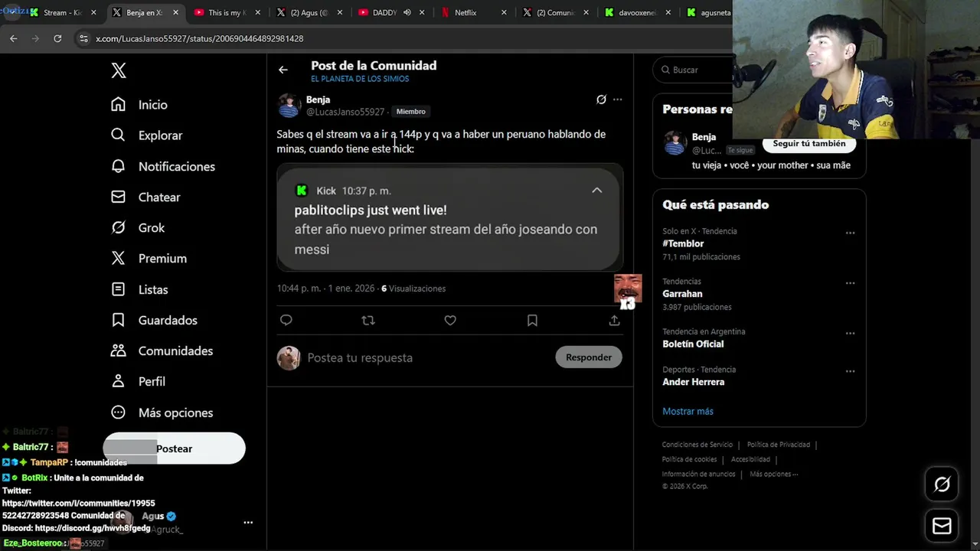Click the Responder button
This screenshot has height=551, width=980.
pyautogui.click(x=589, y=357)
